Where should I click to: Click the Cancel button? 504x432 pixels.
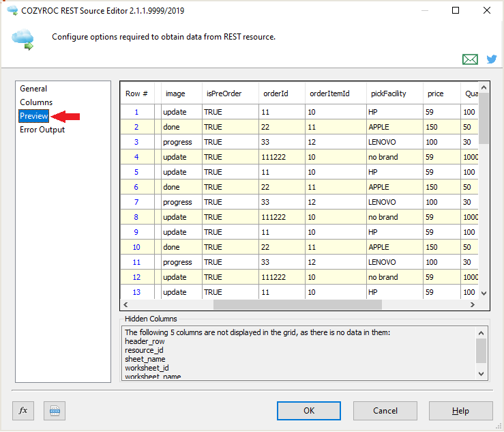385,410
